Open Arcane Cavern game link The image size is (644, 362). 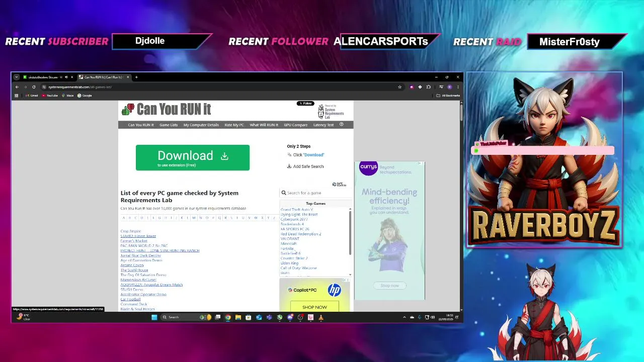[132, 265]
